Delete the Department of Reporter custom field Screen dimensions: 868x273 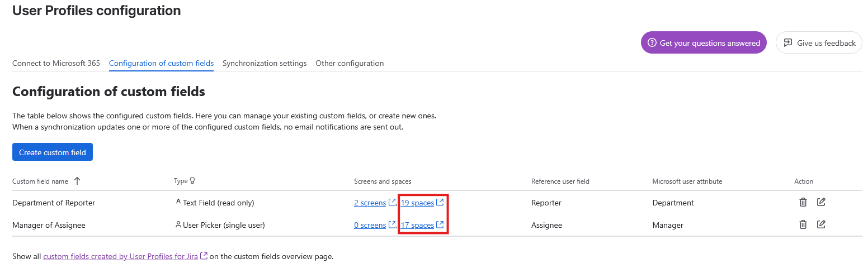point(803,202)
